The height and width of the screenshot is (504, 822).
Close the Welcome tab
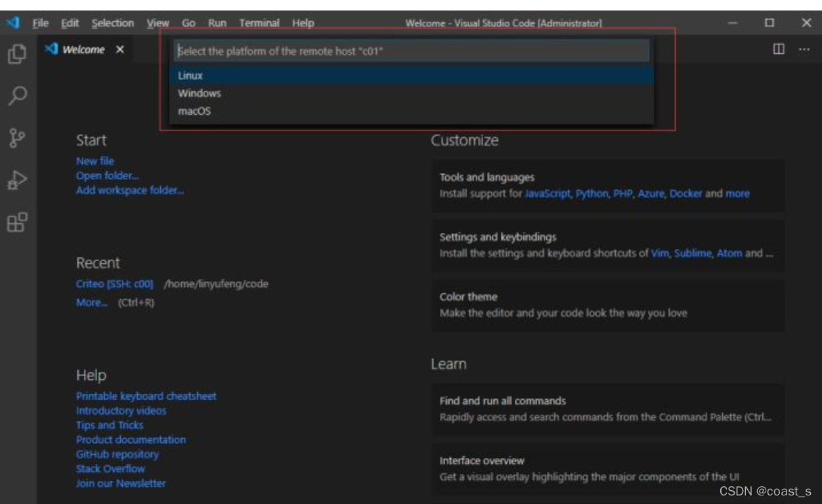point(120,50)
